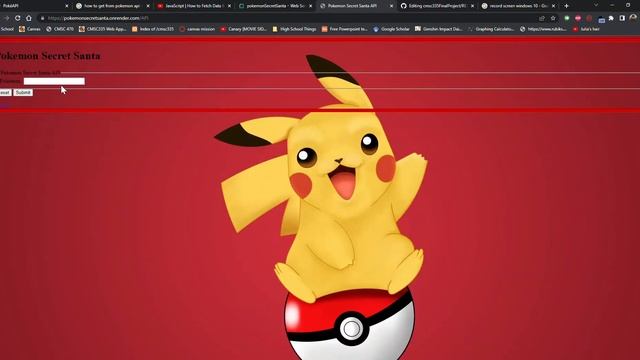The width and height of the screenshot is (640, 360).
Task: Restore down the browser window
Action: 628,5
